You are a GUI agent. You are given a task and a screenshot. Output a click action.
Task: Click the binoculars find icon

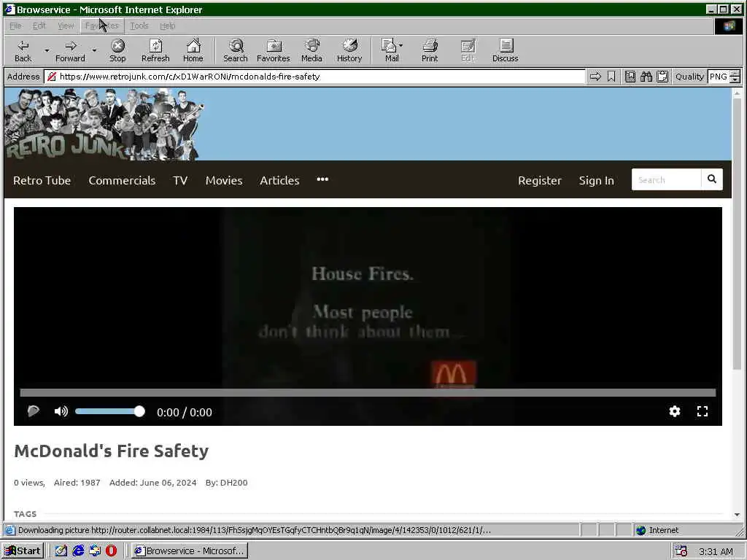point(646,77)
